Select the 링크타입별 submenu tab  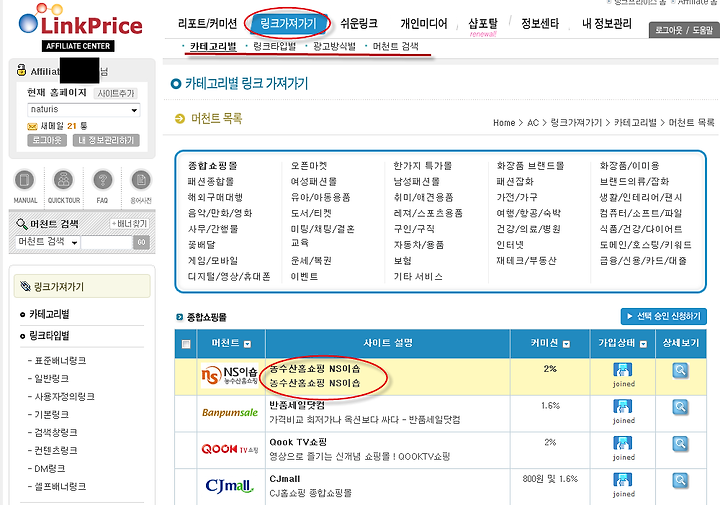tap(275, 46)
